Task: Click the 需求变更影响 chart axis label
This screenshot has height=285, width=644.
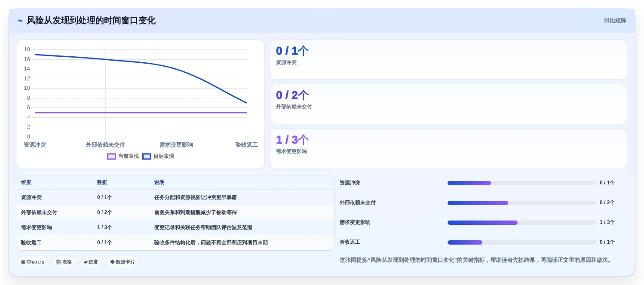Action: pyautogui.click(x=176, y=145)
